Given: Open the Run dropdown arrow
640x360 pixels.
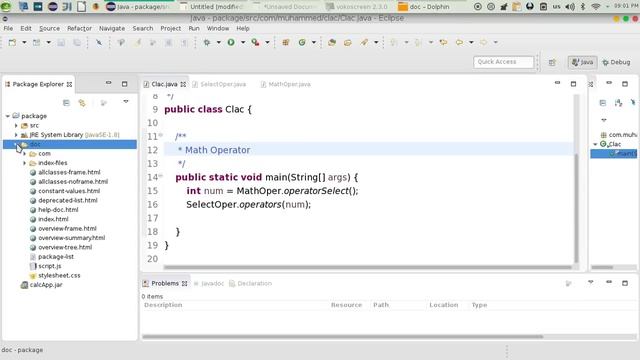Looking at the screenshot, I should coord(243,42).
